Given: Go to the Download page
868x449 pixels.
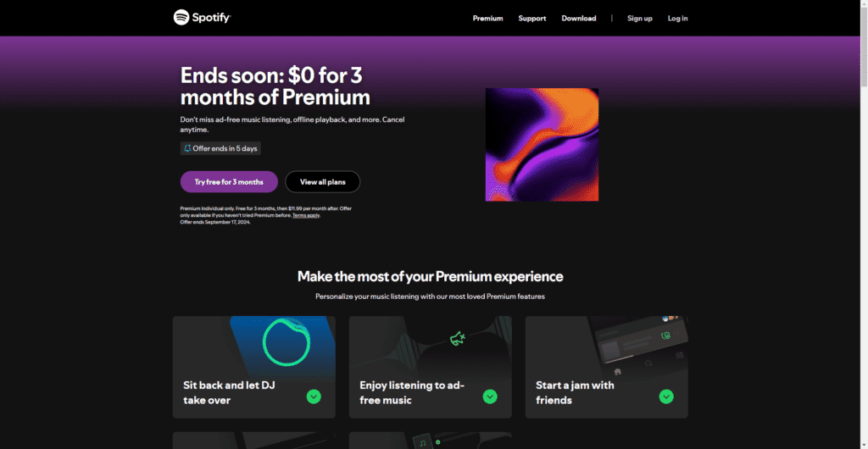Looking at the screenshot, I should (578, 19).
